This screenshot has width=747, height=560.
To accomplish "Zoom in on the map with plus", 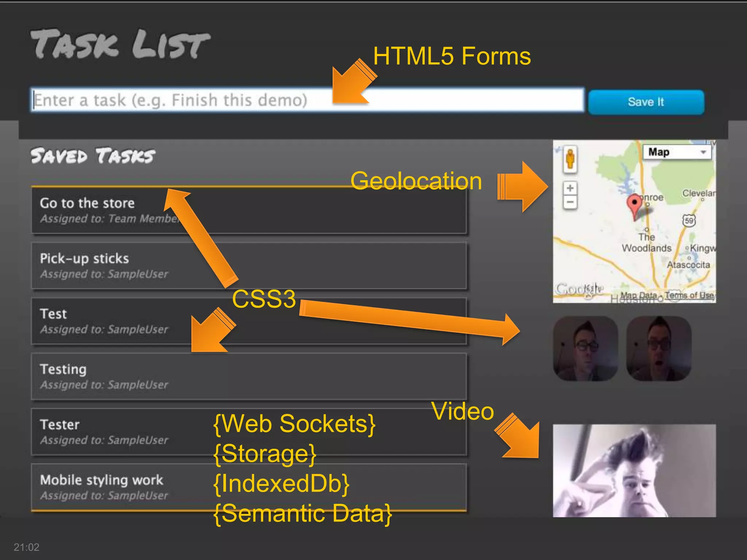I will click(570, 188).
